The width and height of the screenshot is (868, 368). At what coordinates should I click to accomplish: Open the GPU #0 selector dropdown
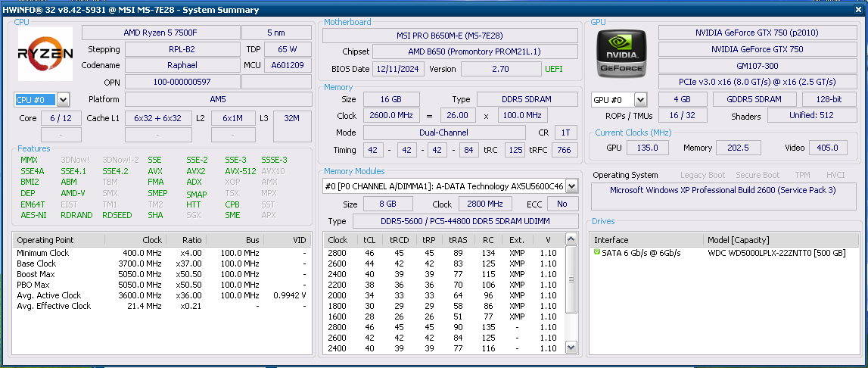(640, 100)
